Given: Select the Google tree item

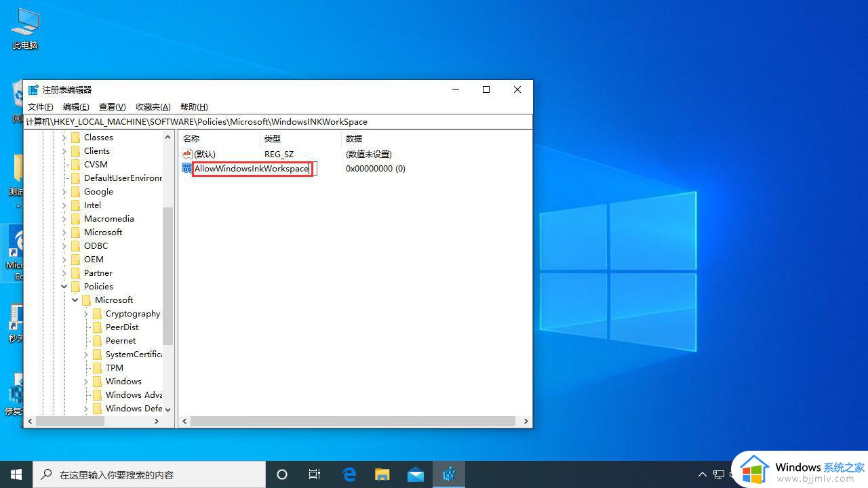Looking at the screenshot, I should (98, 192).
